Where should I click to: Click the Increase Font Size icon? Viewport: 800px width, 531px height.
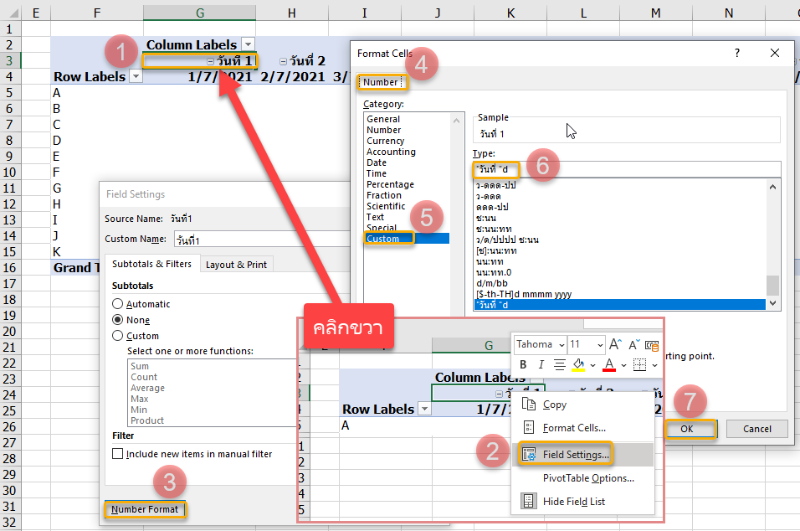(616, 344)
